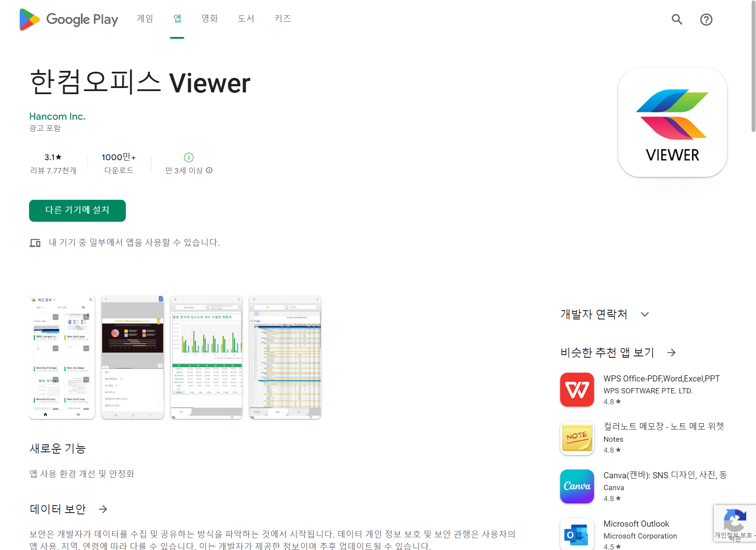Open the ColorNote notes app icon
This screenshot has width=756, height=550.
pos(577,438)
